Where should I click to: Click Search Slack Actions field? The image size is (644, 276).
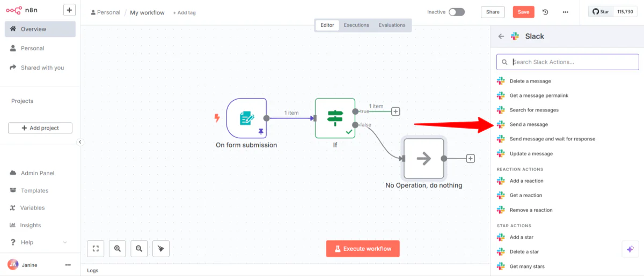(x=568, y=62)
